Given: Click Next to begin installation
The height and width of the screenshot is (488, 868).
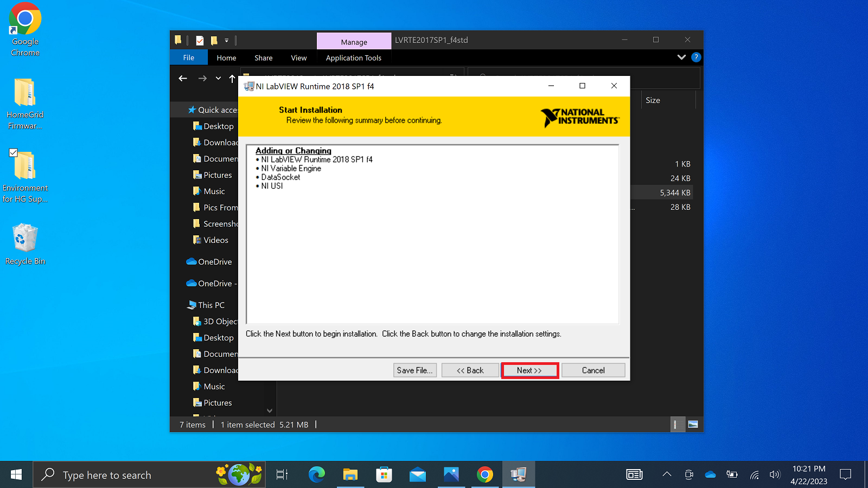Looking at the screenshot, I should pos(529,370).
